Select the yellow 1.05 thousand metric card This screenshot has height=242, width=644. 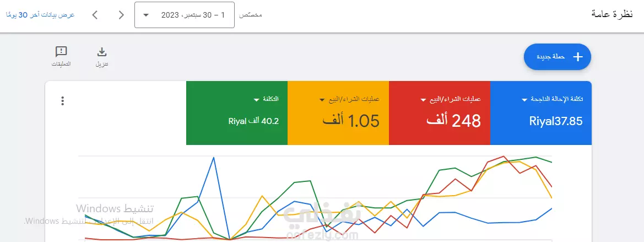[x=338, y=113]
